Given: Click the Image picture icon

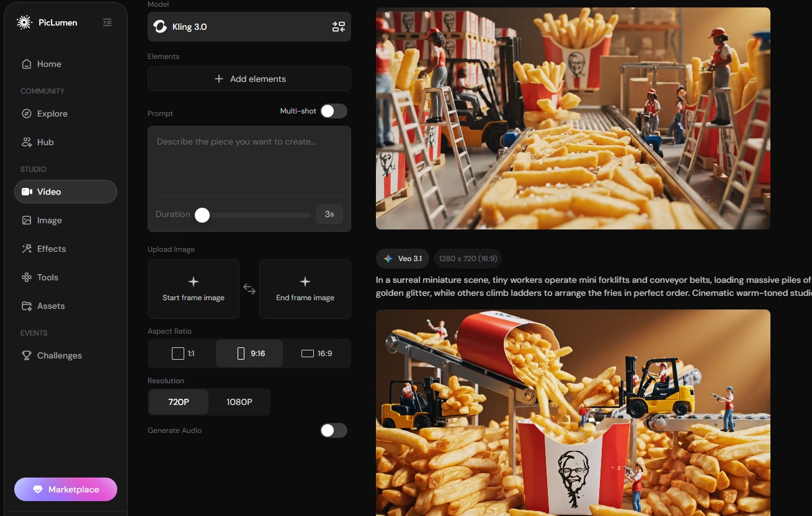Looking at the screenshot, I should (x=27, y=220).
